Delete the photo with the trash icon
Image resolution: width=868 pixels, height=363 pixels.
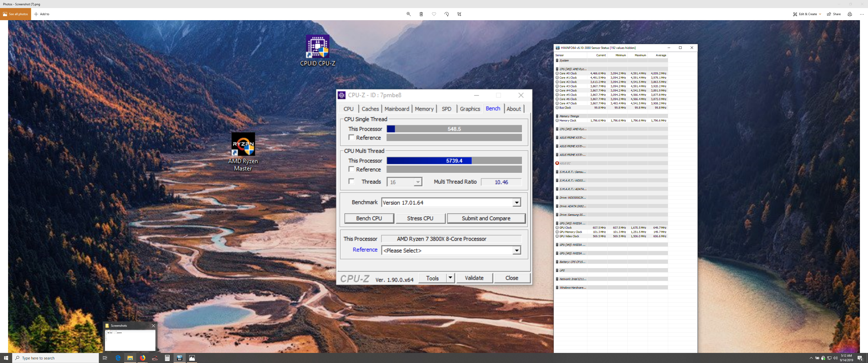pos(421,14)
